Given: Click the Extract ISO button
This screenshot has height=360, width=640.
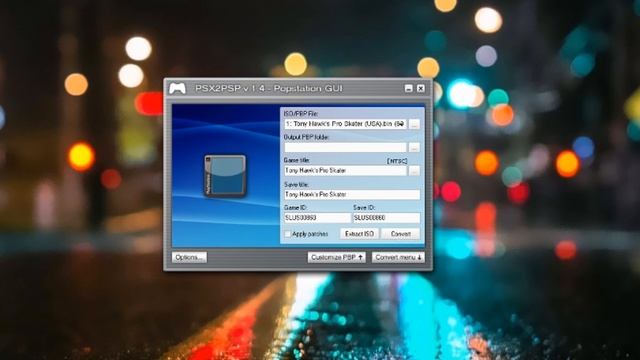Looking at the screenshot, I should [x=359, y=234].
